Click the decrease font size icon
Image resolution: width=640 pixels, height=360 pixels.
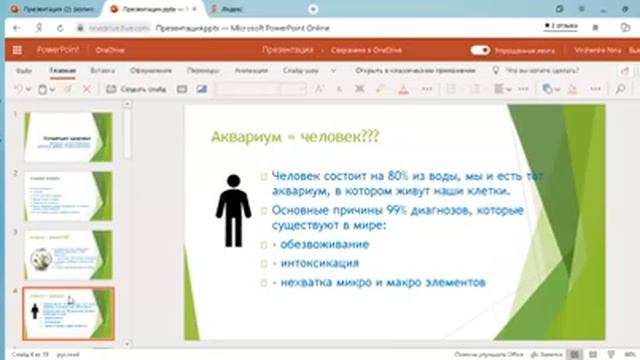pyautogui.click(x=339, y=89)
